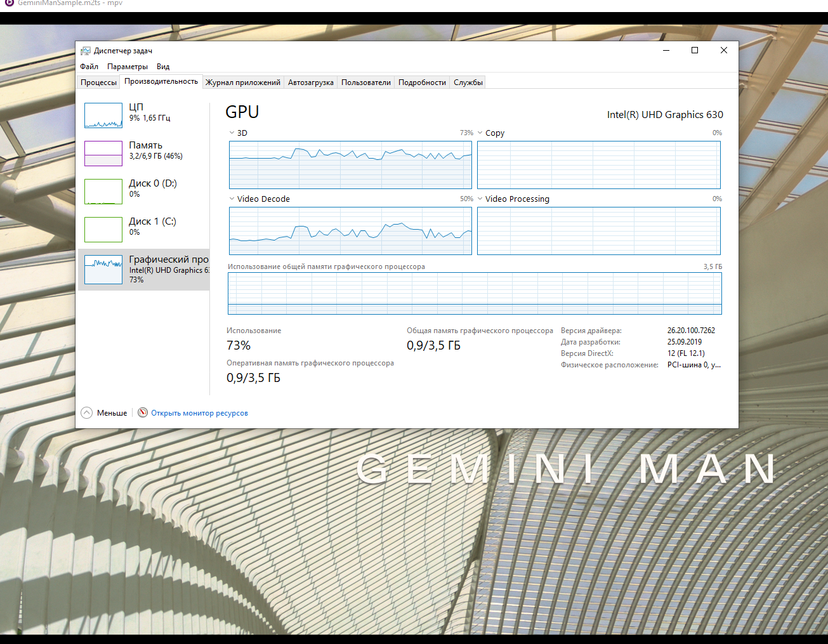
Task: Switch to the Процессы tab
Action: click(98, 82)
